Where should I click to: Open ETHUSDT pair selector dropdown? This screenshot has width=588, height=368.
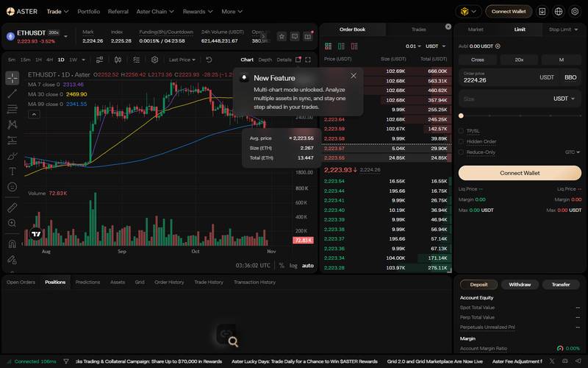click(x=66, y=36)
